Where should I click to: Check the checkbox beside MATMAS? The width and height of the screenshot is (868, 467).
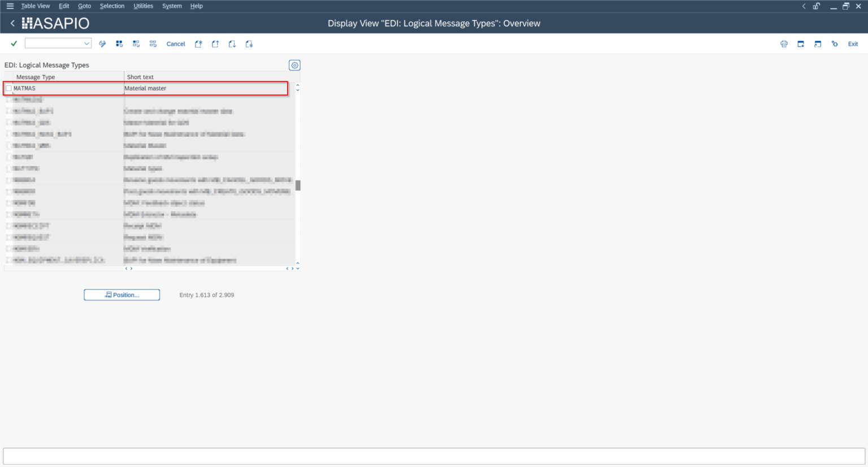8,88
